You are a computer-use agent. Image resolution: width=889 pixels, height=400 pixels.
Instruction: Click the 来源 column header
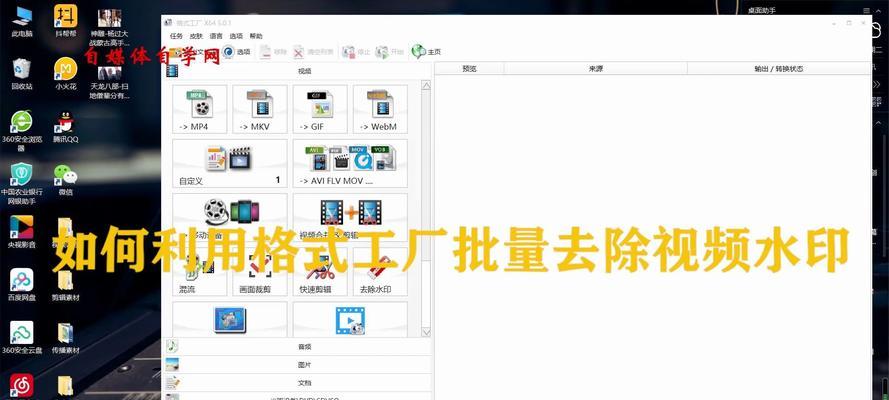coord(595,69)
